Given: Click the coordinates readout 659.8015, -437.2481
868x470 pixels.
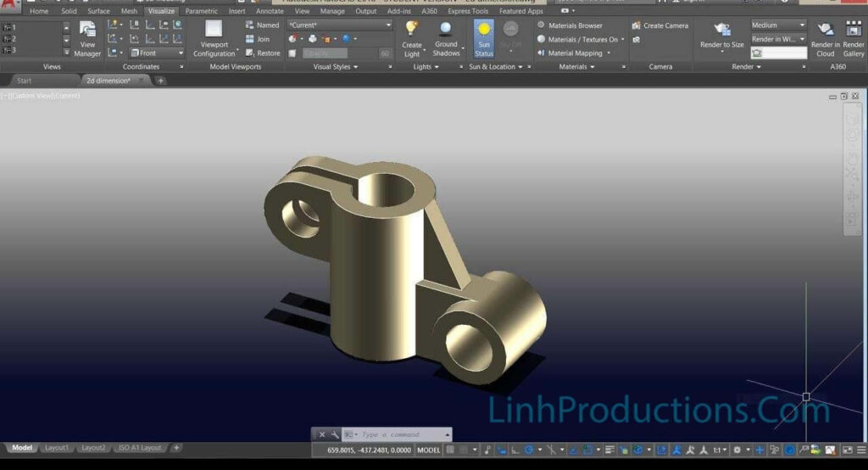Looking at the screenshot, I should click(369, 450).
